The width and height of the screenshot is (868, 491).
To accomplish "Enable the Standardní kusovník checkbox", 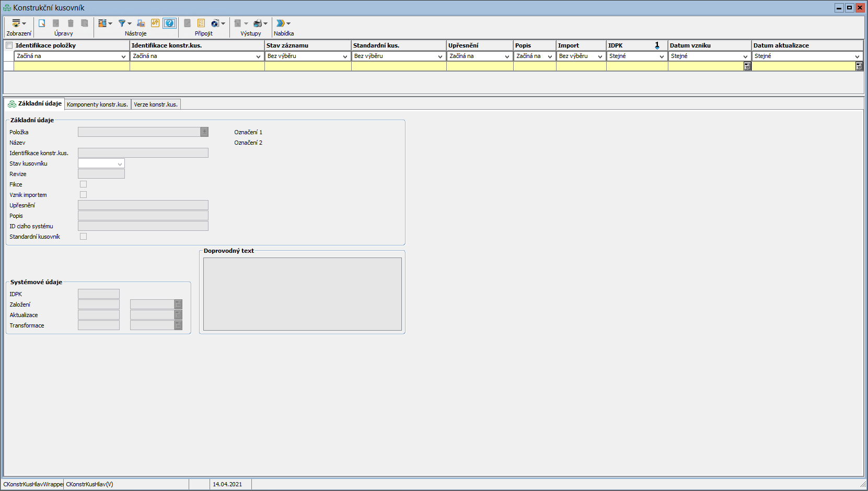I will coord(83,237).
